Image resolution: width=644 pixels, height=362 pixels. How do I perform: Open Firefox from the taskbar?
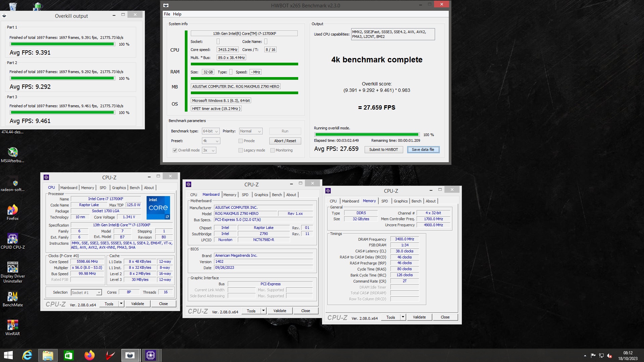[90, 355]
